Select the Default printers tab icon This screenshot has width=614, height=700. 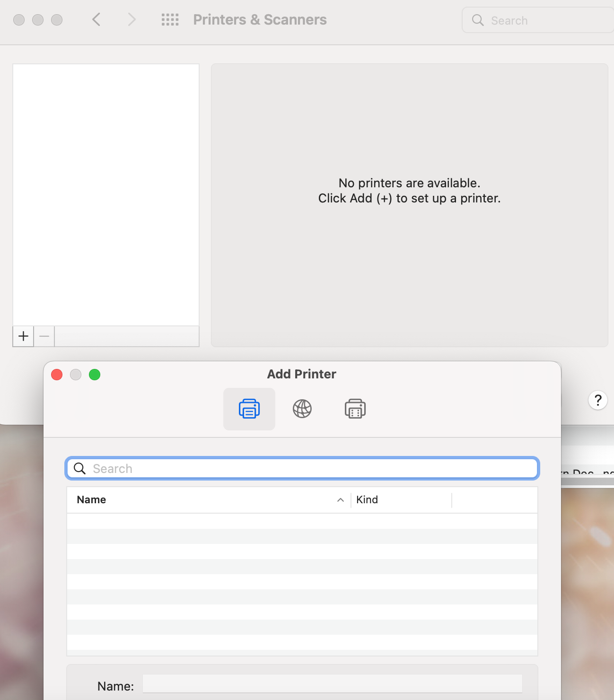tap(249, 409)
